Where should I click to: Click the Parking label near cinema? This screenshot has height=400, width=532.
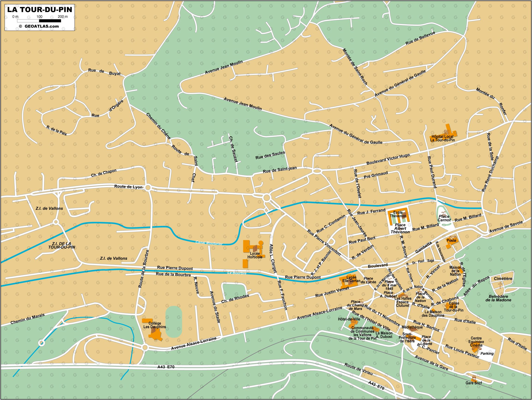pyautogui.click(x=487, y=353)
